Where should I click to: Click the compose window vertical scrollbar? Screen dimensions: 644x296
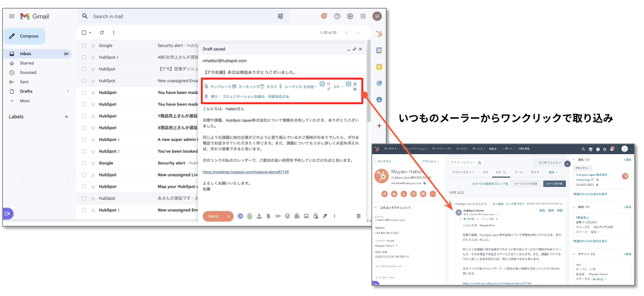pos(369,82)
